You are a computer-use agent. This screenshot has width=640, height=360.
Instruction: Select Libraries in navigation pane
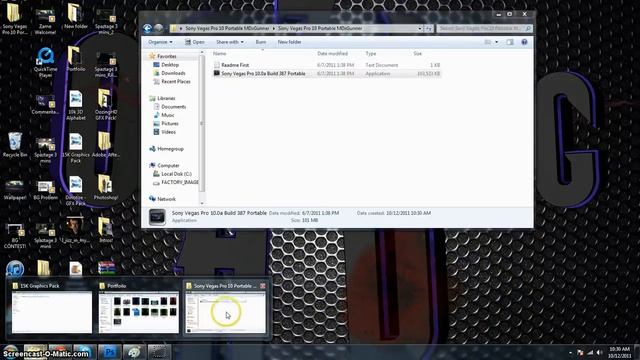click(166, 98)
